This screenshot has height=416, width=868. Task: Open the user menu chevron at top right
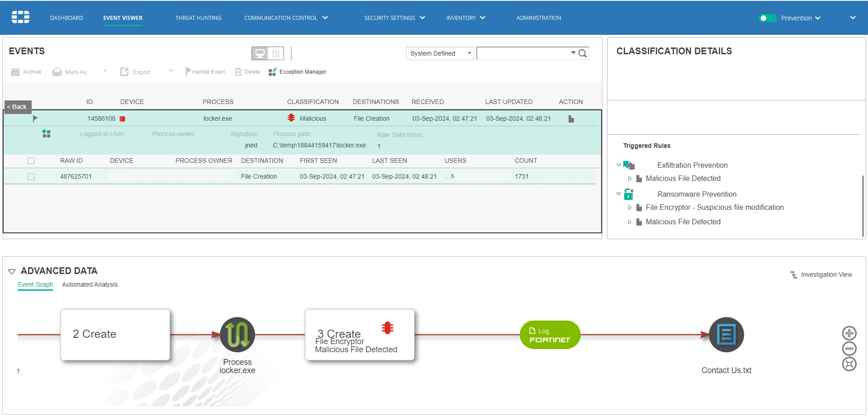pos(853,18)
